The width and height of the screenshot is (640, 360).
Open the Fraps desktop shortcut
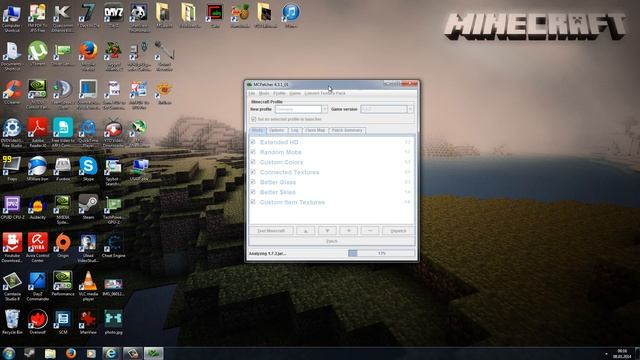(12, 169)
